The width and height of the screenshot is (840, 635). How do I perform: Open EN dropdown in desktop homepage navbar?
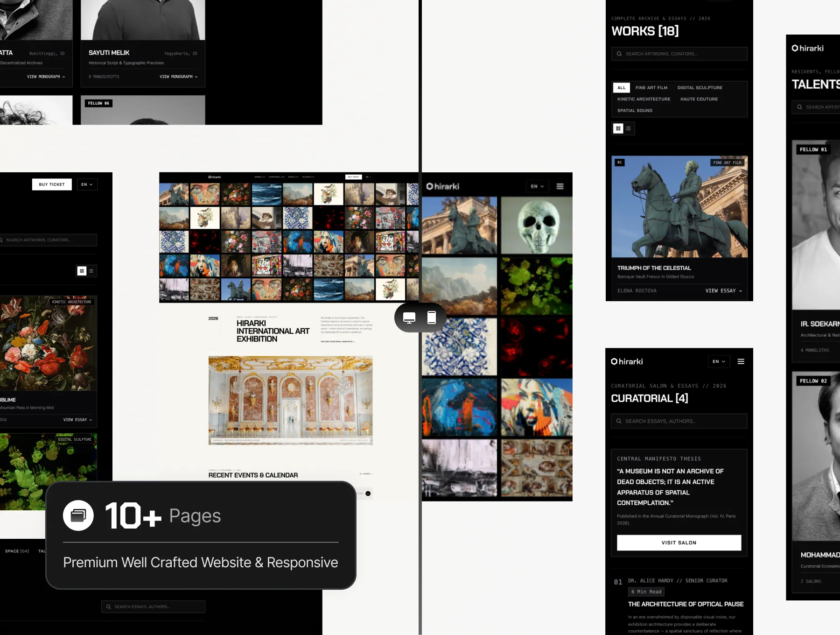[368, 177]
